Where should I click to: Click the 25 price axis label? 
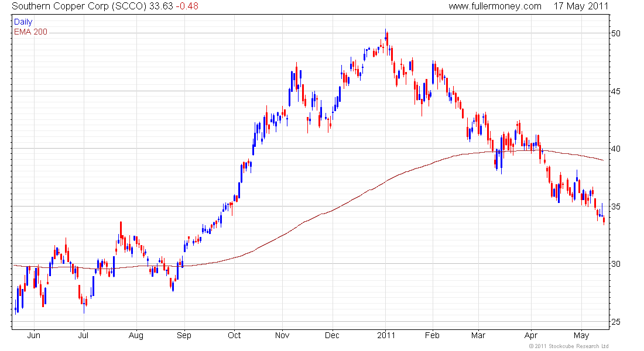616,322
